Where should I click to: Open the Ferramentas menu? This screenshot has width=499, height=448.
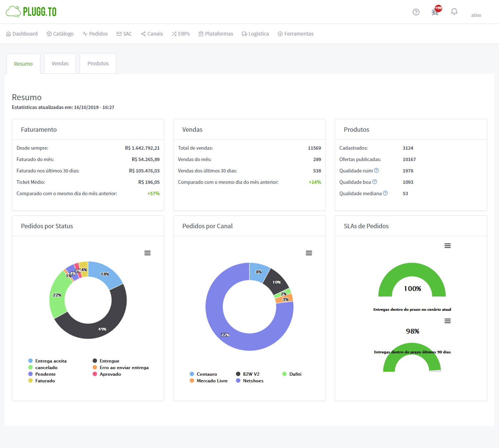tap(296, 34)
